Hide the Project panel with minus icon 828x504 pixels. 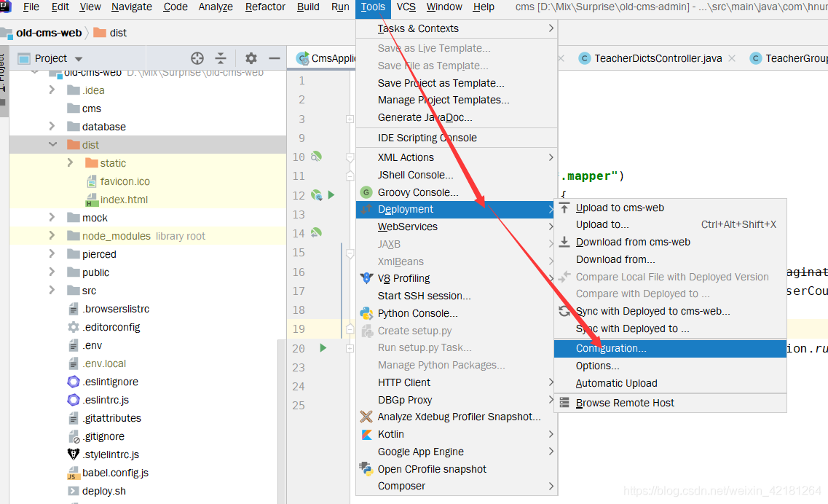coord(274,58)
